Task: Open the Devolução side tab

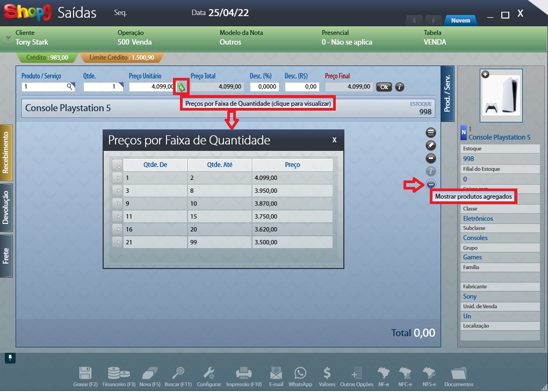Action: click(6, 208)
